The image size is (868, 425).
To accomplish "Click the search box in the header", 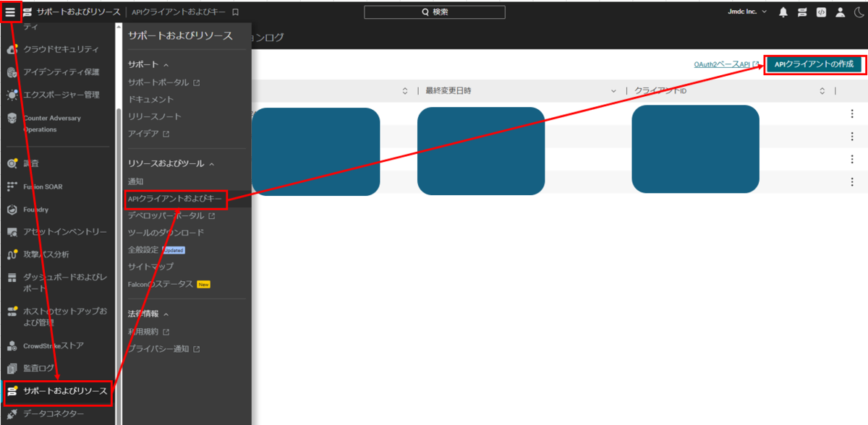I will point(435,12).
